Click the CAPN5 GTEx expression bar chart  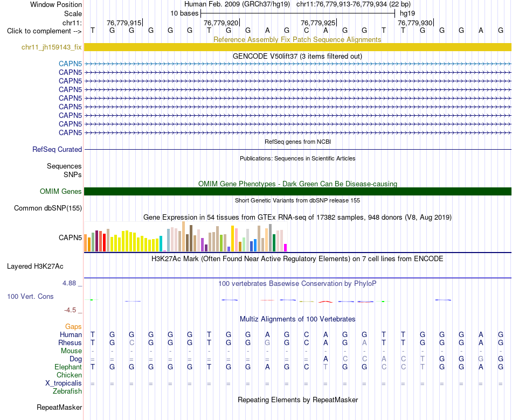pyautogui.click(x=185, y=237)
